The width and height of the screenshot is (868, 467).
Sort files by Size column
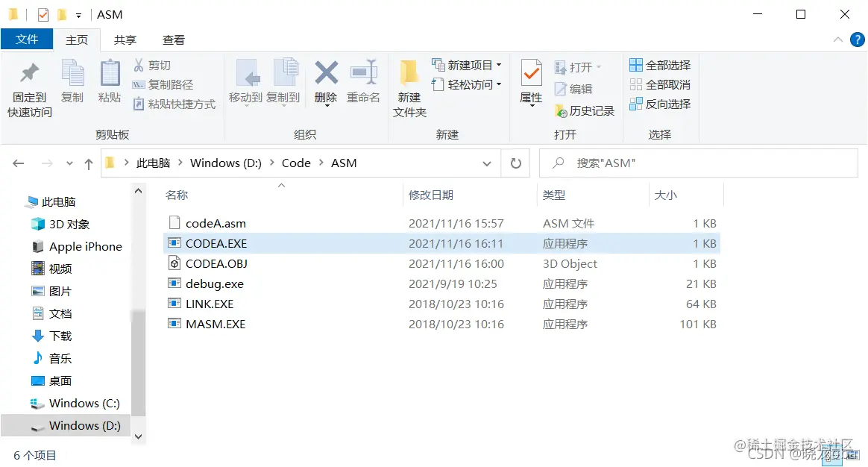coord(665,195)
